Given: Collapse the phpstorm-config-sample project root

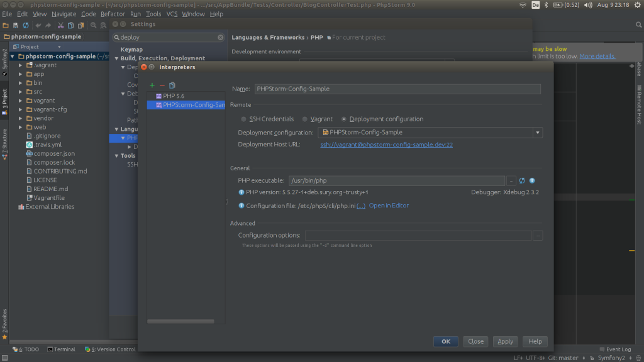Looking at the screenshot, I should pos(13,56).
